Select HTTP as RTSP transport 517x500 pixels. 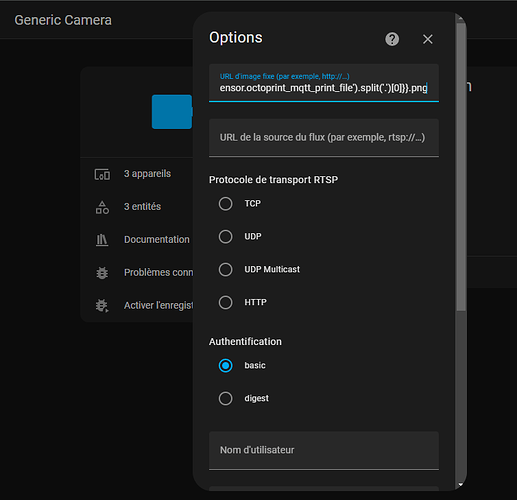point(226,302)
